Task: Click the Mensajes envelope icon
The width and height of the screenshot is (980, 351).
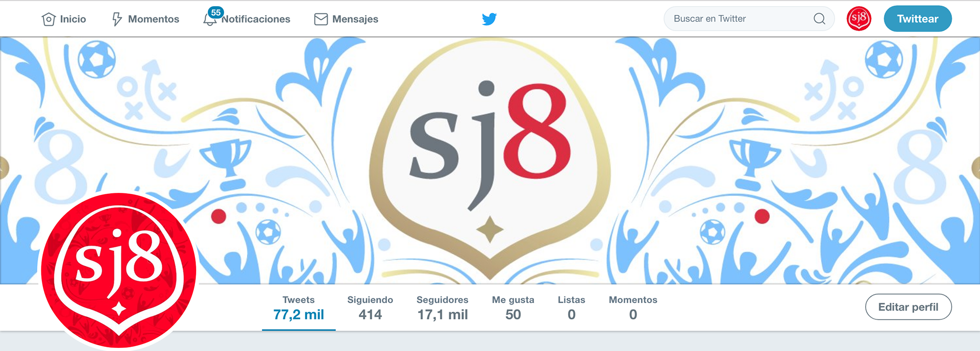Action: click(x=321, y=19)
